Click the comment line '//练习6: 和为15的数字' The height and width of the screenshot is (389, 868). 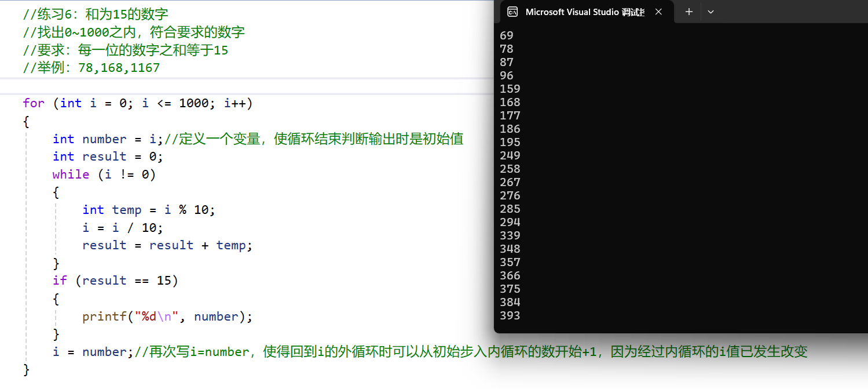click(x=96, y=14)
